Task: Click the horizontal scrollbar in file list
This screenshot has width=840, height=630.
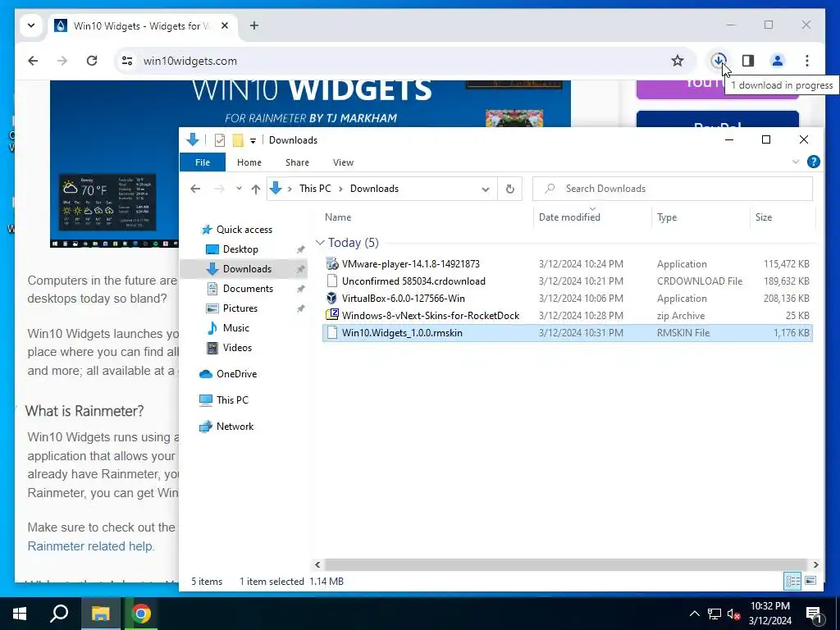Action: coord(565,564)
